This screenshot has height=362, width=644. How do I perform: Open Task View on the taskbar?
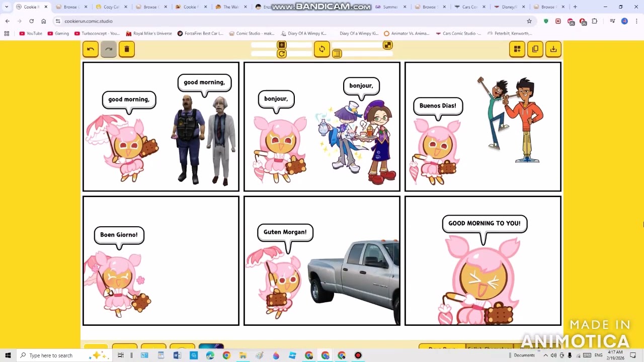(120, 355)
